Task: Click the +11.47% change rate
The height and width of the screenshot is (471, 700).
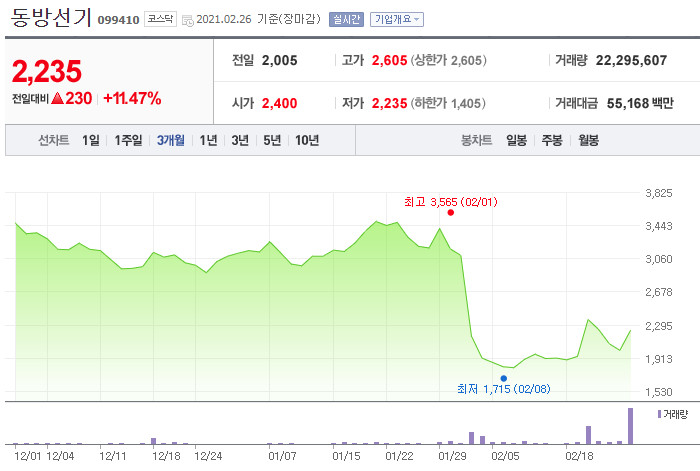Action: click(132, 98)
